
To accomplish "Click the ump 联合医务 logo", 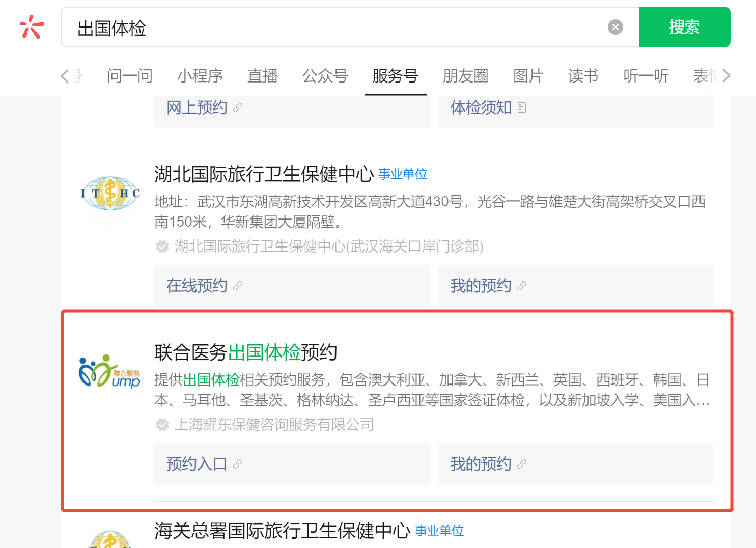I will 109,371.
